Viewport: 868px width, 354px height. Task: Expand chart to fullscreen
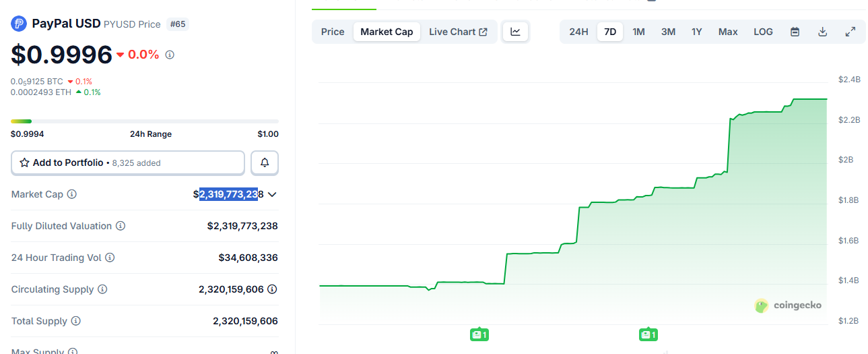pos(850,32)
